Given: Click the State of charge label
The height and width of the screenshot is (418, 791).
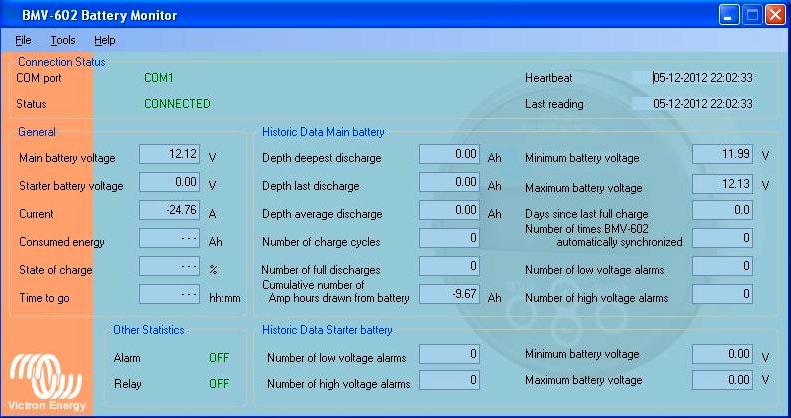Looking at the screenshot, I should [55, 270].
